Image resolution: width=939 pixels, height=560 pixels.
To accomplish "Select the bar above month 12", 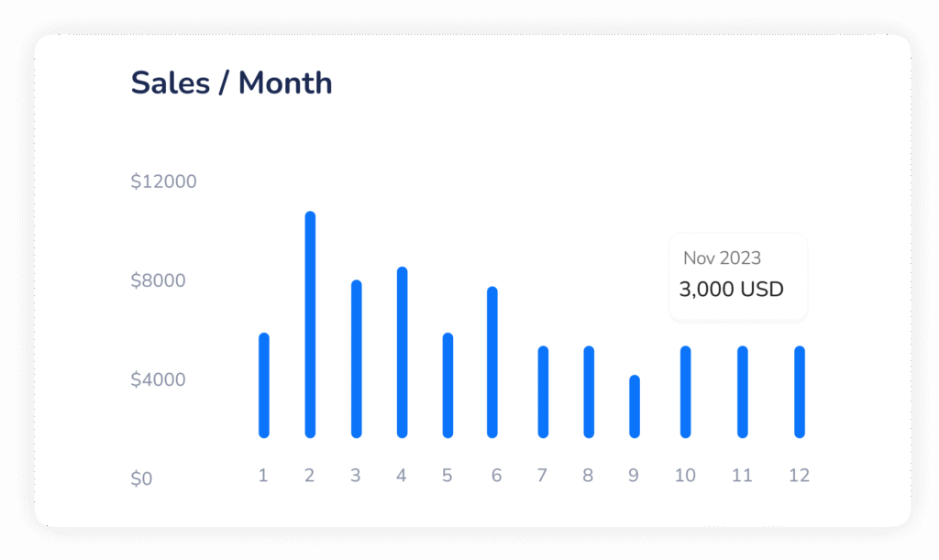I will (800, 391).
